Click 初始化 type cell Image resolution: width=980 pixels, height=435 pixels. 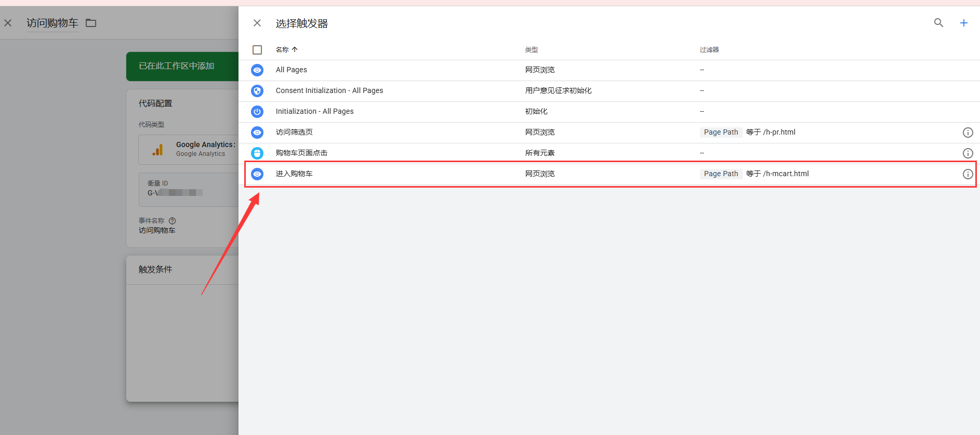click(x=536, y=111)
